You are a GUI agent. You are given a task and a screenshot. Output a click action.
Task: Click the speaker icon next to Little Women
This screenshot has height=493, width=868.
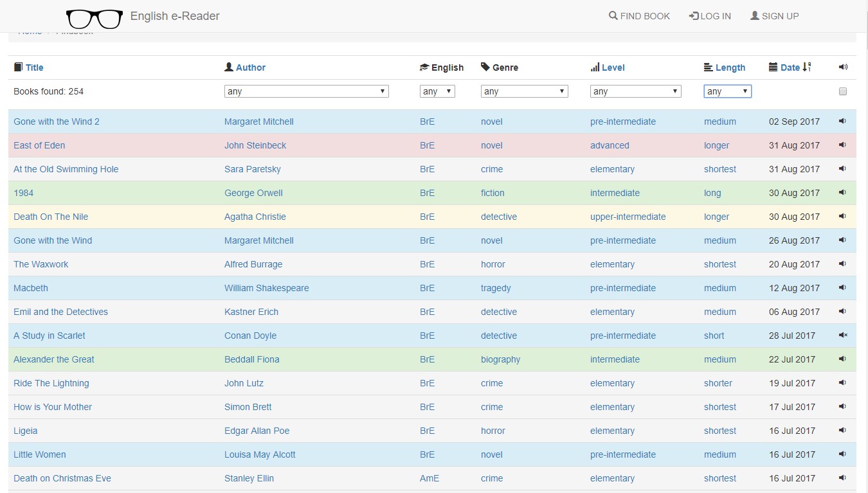pyautogui.click(x=842, y=454)
